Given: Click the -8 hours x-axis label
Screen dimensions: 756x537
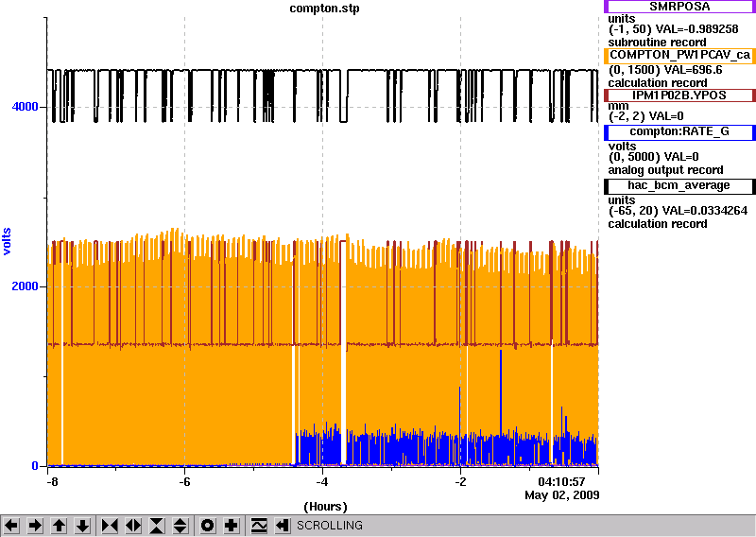Looking at the screenshot, I should pos(52,482).
